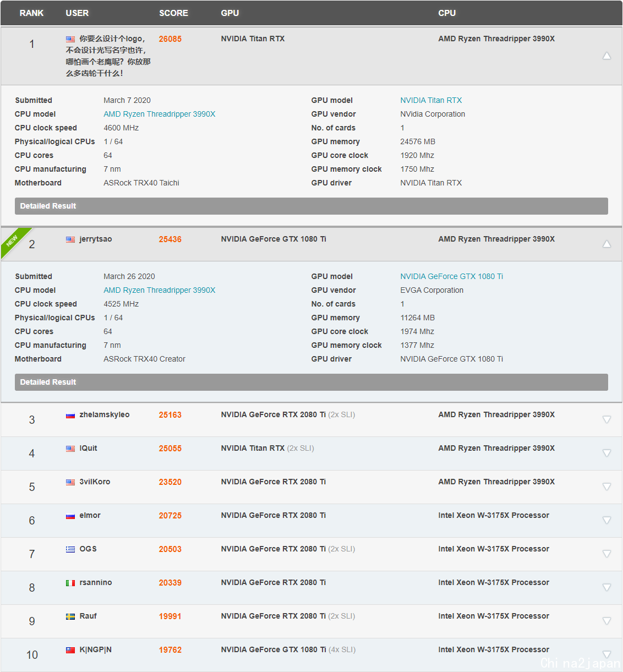Viewport: 623px width, 672px height.
Task: Open Detailed Result for jerrytsao entry
Action: 311,382
